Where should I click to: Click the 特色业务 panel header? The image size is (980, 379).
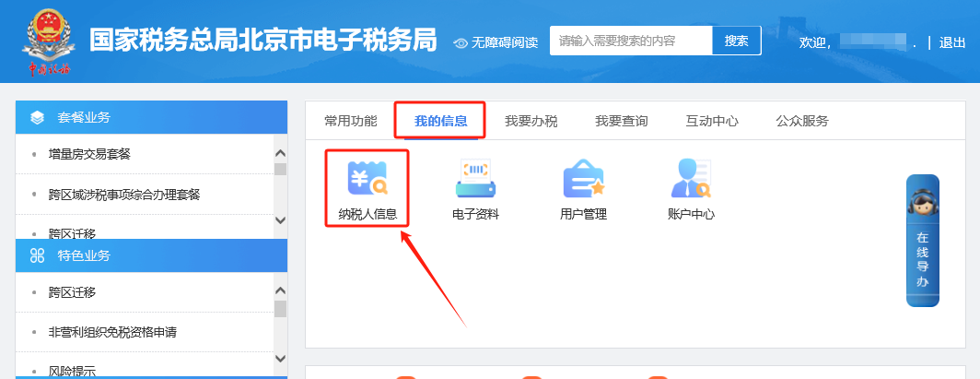pyautogui.click(x=151, y=255)
